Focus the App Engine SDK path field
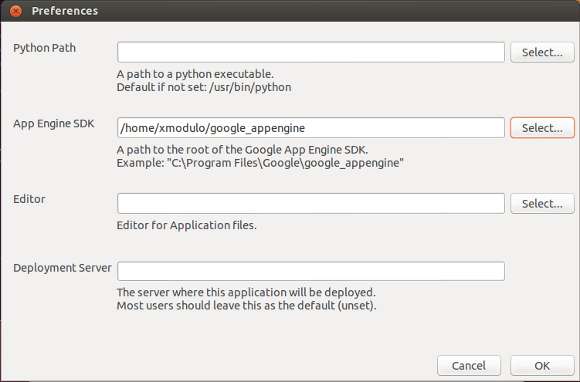 coord(311,128)
